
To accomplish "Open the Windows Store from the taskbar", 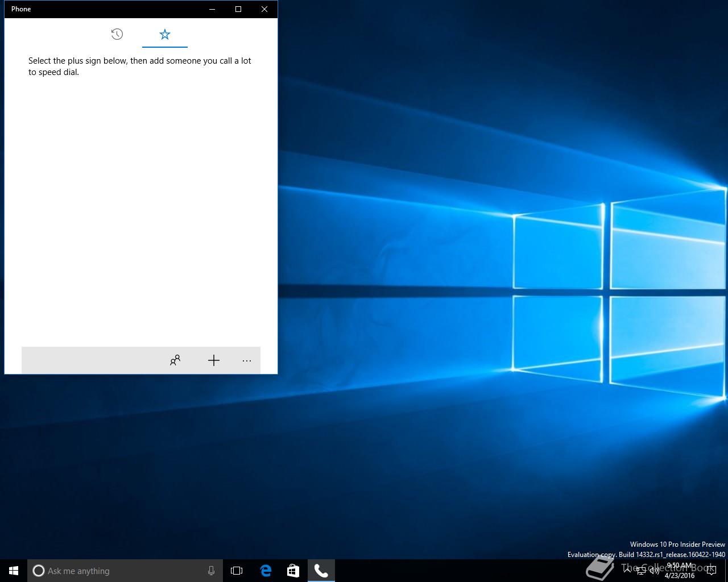I will pos(293,571).
